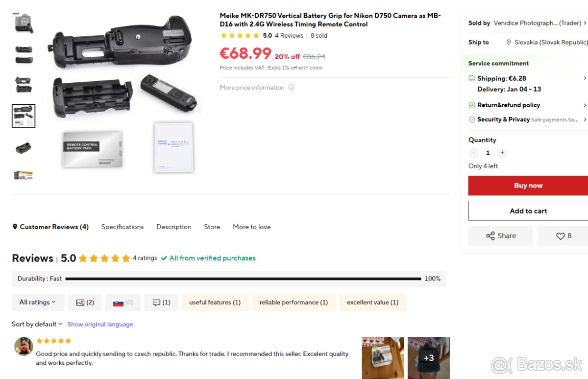588x379 pixels.
Task: Click the location pin Ship to icon
Action: [x=509, y=43]
